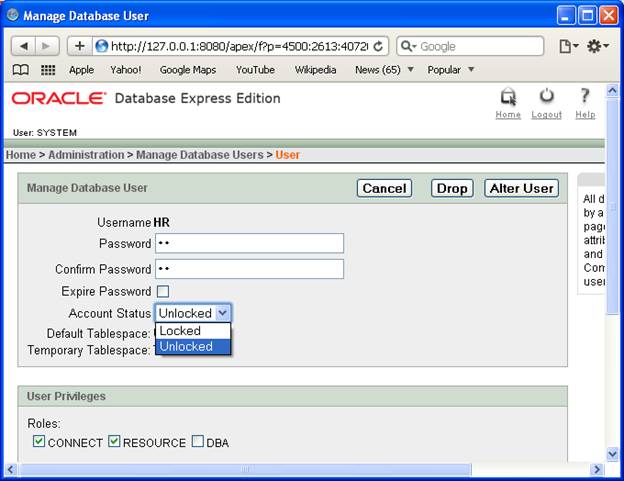The image size is (624, 481).
Task: Click the User breadcrumb item
Action: [x=287, y=155]
